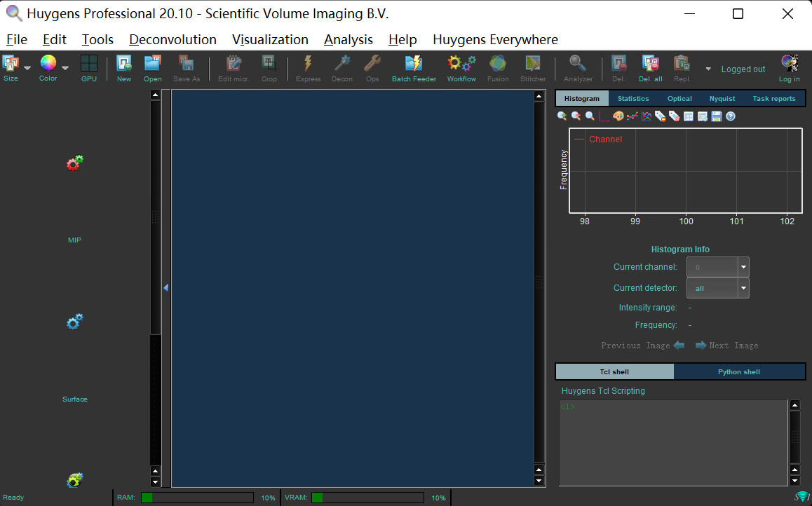Viewport: 812px width, 506px height.
Task: Click tag with orange minus icon
Action: pos(661,116)
